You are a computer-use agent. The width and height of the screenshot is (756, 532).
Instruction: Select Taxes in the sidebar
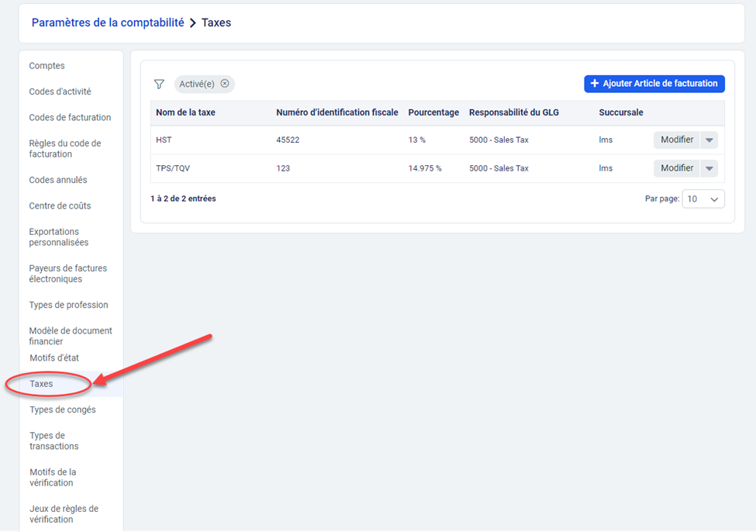41,384
